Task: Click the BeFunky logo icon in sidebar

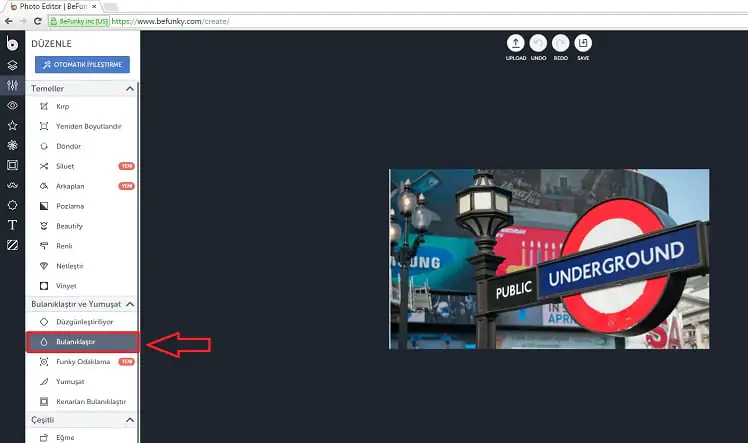Action: [12, 43]
